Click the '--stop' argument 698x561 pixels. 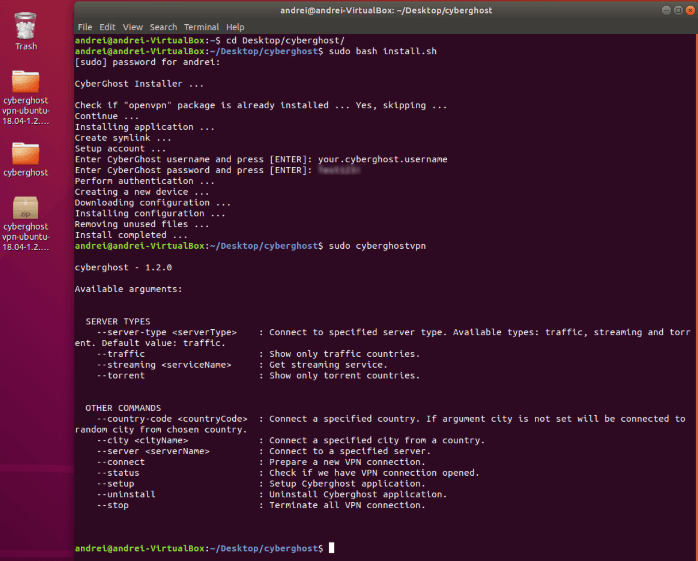coord(113,505)
